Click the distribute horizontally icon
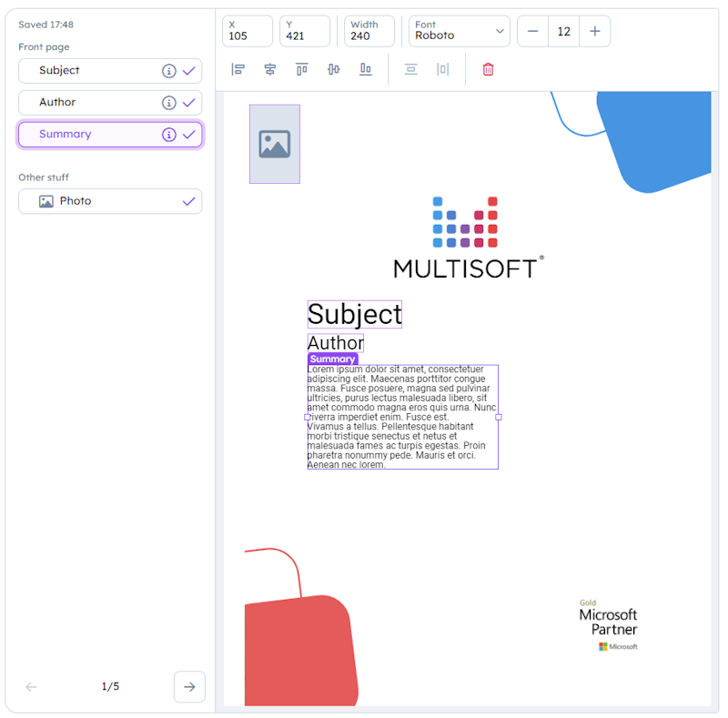Image resolution: width=728 pixels, height=718 pixels. [442, 70]
